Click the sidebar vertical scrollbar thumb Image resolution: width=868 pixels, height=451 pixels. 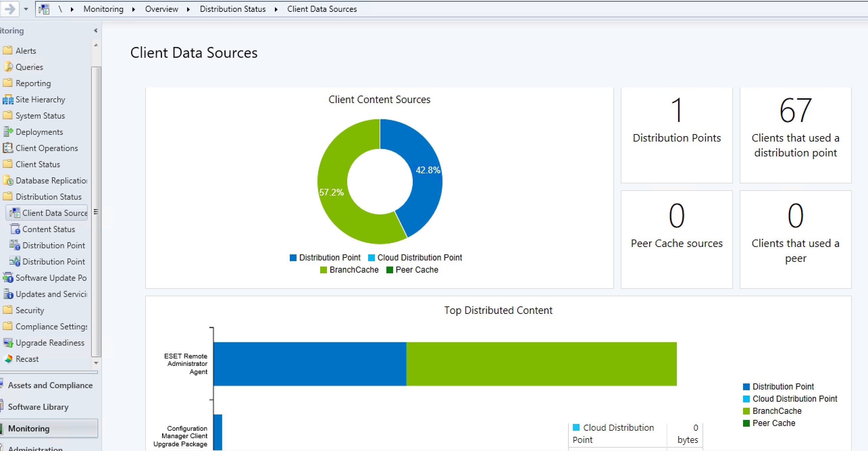tap(96, 212)
